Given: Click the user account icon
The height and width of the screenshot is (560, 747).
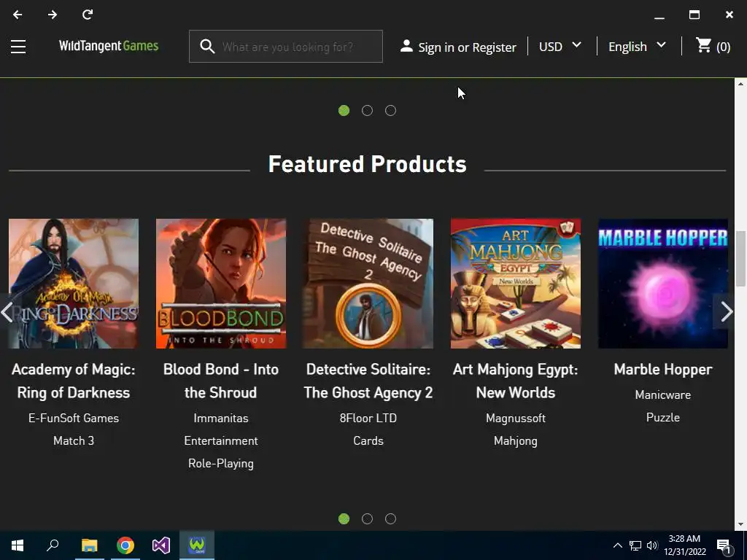Looking at the screenshot, I should (406, 46).
